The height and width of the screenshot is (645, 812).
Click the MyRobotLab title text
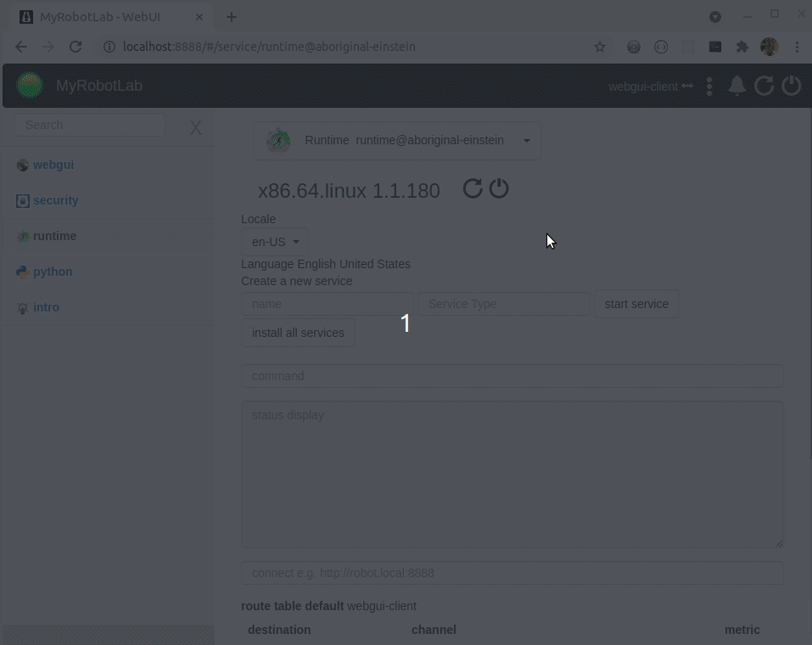[99, 86]
